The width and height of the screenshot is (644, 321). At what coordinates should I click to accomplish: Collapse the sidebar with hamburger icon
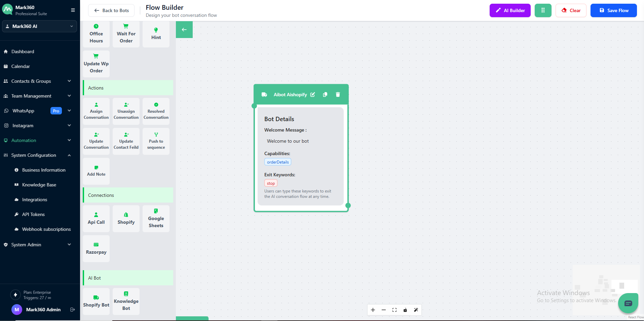click(x=73, y=10)
